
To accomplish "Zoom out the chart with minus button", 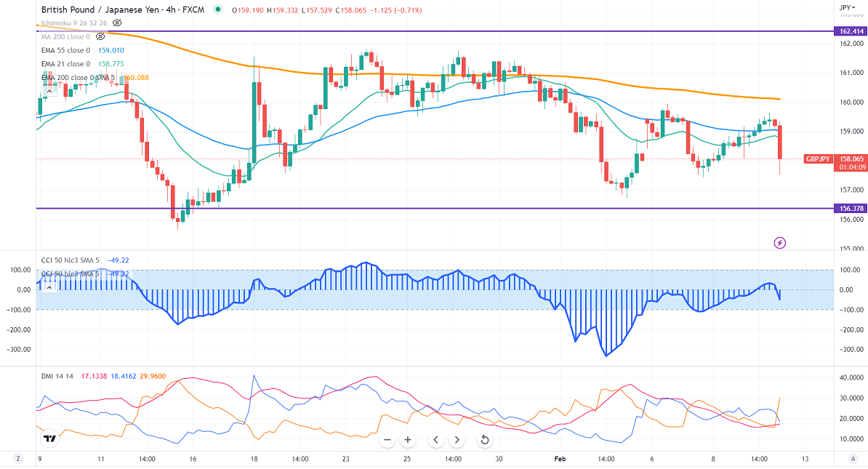I will (x=387, y=440).
